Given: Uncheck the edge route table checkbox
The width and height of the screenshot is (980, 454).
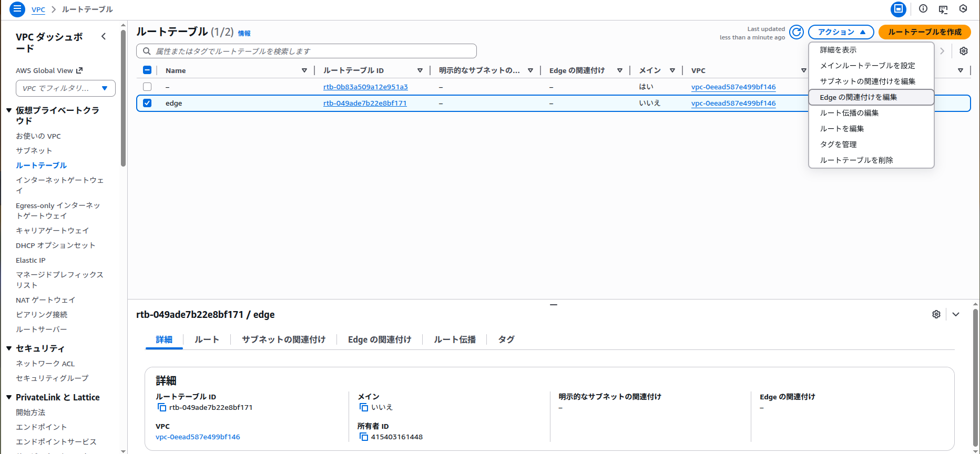Looking at the screenshot, I should 147,103.
